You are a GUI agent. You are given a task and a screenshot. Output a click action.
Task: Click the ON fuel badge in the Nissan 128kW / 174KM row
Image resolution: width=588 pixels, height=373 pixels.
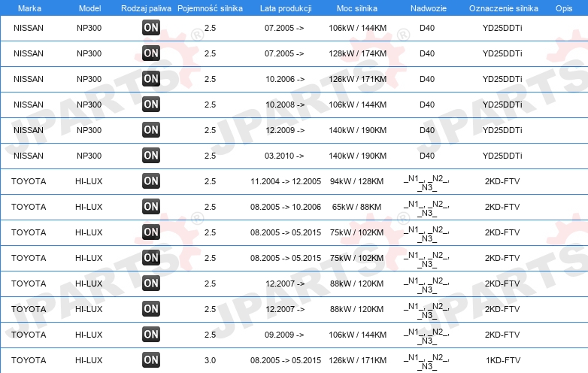tap(151, 53)
